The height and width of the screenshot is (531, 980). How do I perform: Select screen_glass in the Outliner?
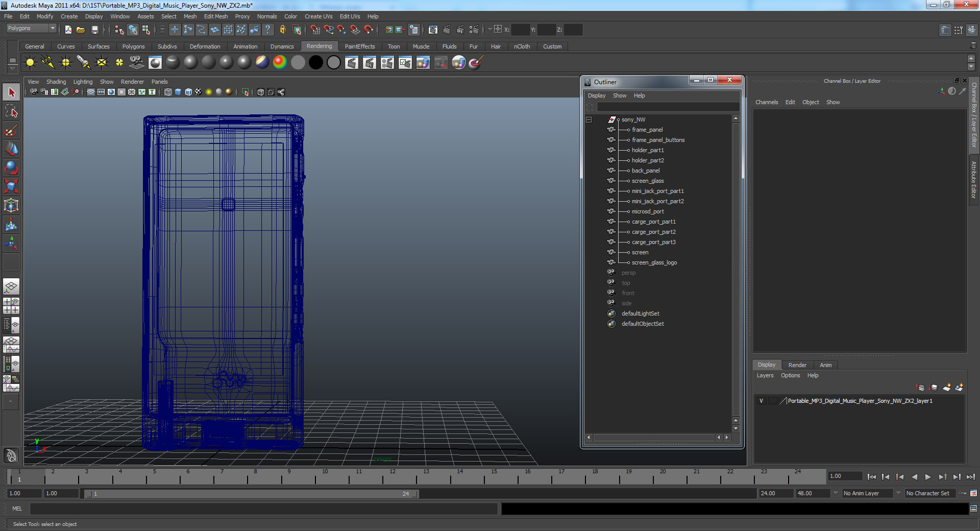pyautogui.click(x=647, y=181)
